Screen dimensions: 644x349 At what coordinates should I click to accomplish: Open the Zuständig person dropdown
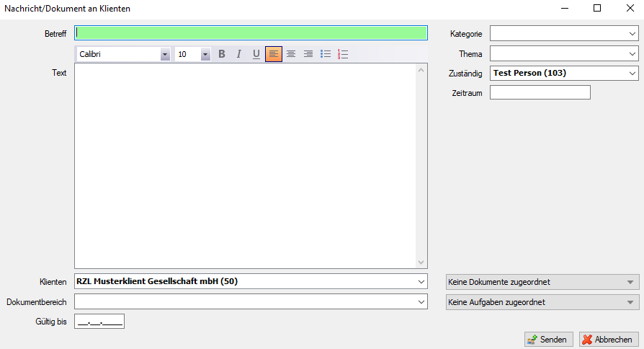pos(632,73)
